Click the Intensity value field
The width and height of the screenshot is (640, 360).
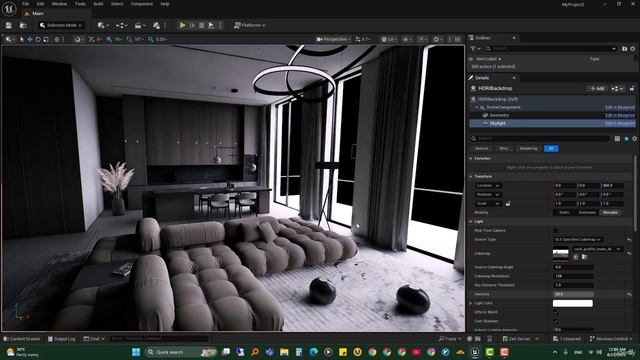[573, 294]
